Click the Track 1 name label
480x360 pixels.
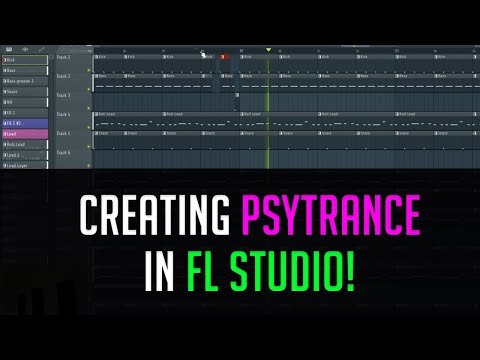(63, 57)
